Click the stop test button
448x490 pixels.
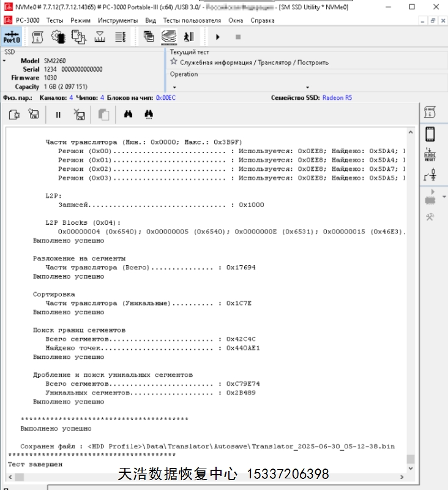(x=238, y=37)
